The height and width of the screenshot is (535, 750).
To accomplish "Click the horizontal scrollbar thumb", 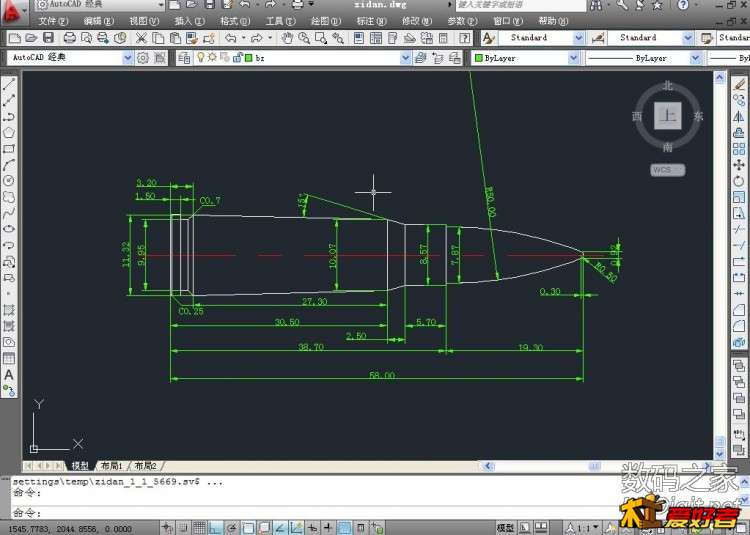I will pos(594,465).
